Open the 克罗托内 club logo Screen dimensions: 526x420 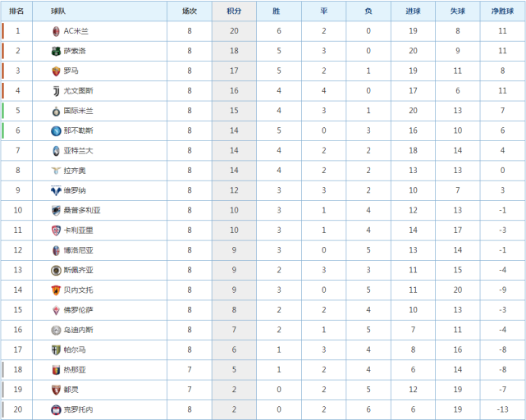point(56,409)
